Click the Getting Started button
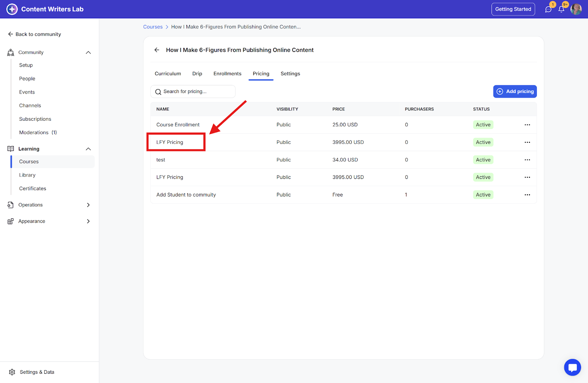 [513, 9]
